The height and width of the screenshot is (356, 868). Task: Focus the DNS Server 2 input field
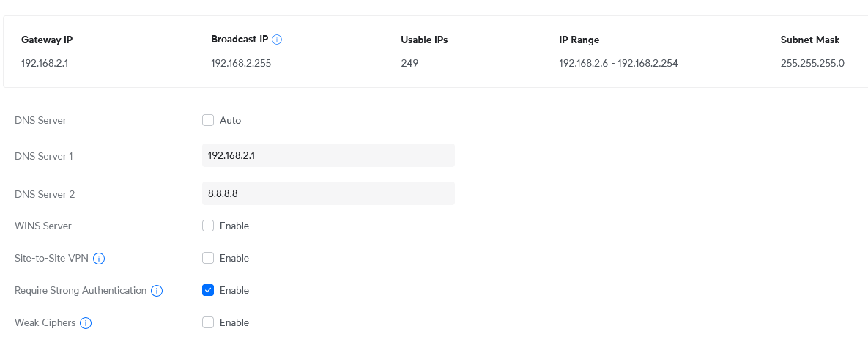point(328,193)
